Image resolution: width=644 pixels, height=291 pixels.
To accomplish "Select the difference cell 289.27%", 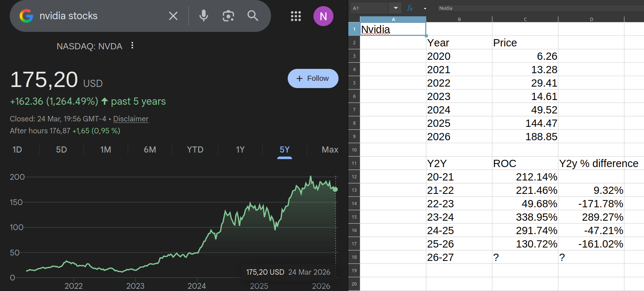I will click(591, 217).
